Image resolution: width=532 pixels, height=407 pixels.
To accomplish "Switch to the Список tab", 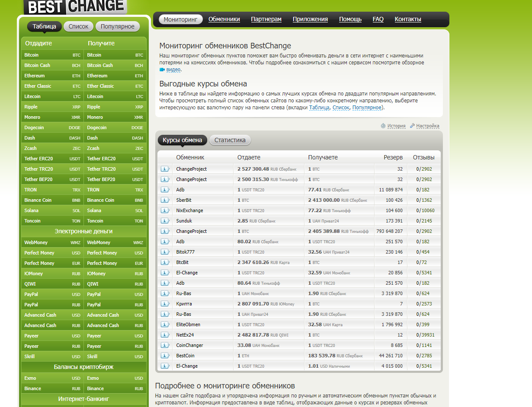I will tap(78, 26).
